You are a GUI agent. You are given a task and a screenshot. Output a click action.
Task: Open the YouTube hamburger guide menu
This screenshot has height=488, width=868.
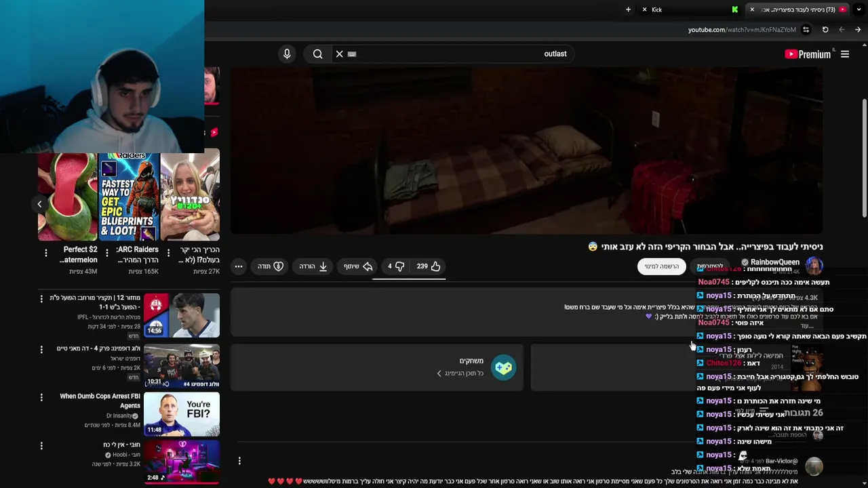coord(845,54)
